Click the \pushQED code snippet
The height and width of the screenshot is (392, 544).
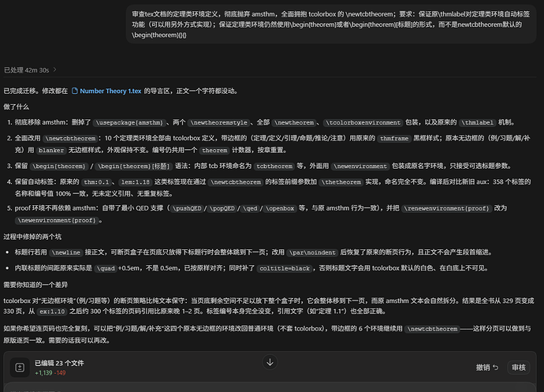pos(187,208)
